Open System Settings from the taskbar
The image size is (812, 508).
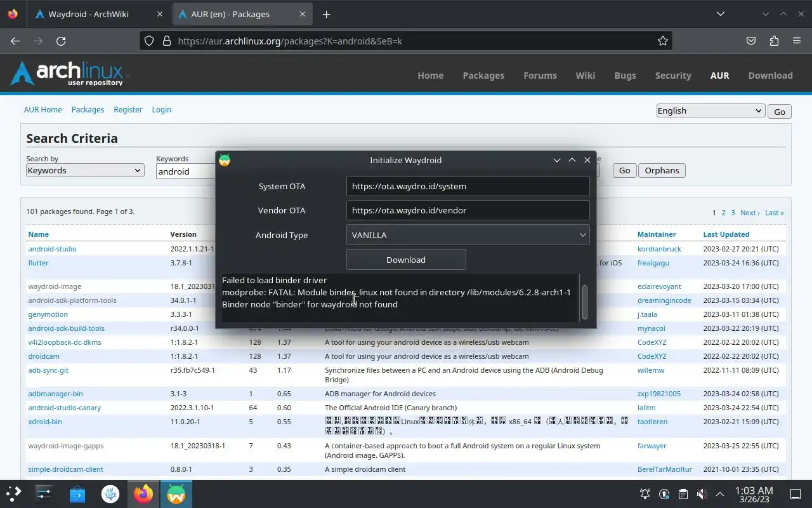44,493
